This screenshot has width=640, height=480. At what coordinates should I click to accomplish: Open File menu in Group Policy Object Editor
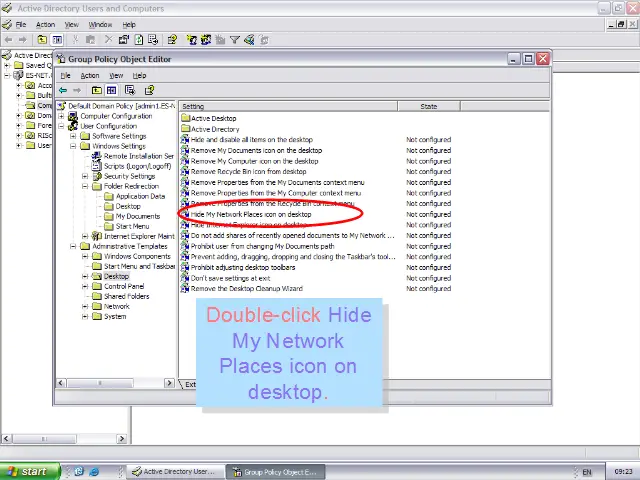(x=65, y=76)
